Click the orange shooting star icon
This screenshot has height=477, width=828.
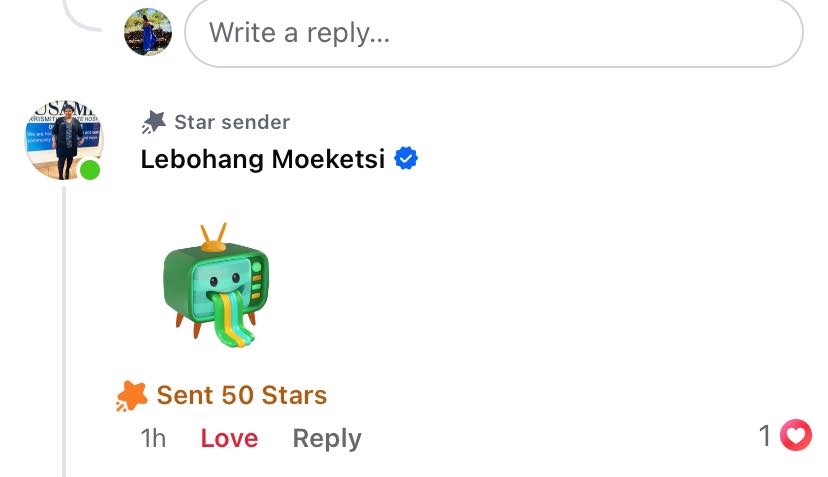pyautogui.click(x=132, y=396)
